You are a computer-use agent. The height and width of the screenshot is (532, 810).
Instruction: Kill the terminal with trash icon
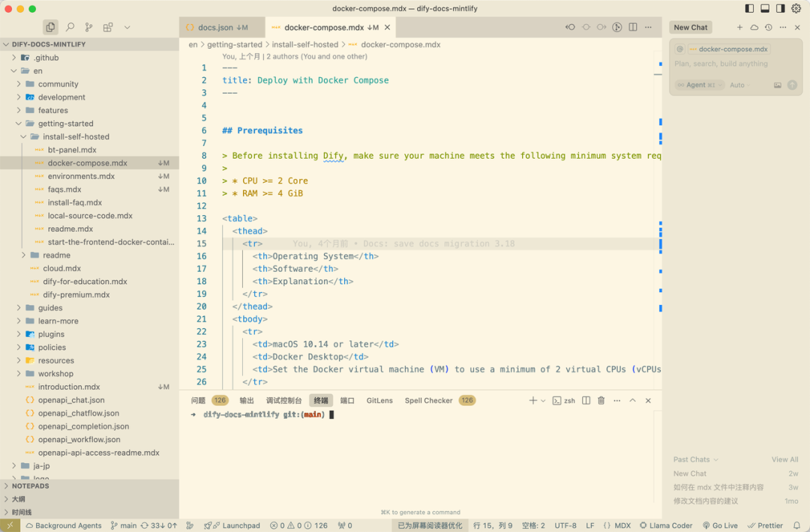point(601,400)
